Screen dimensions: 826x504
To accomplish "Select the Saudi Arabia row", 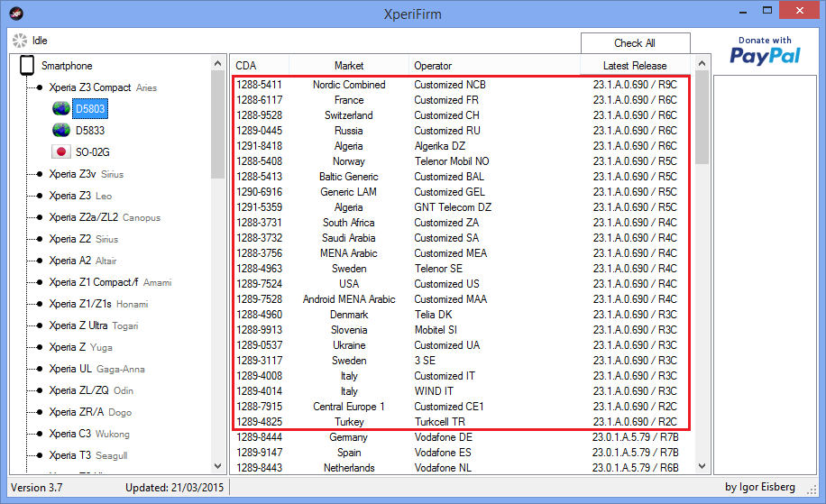I will (x=461, y=237).
